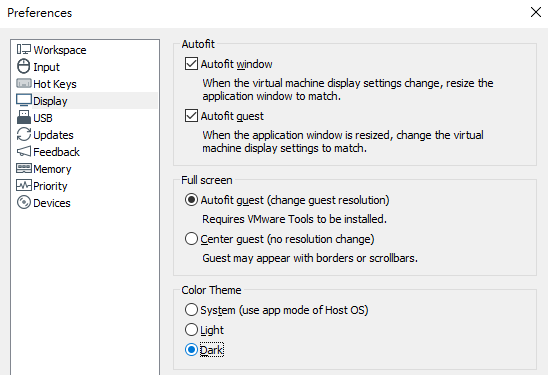Select the Input mouse icon
Screen dimensions: 548x375
click(x=24, y=66)
